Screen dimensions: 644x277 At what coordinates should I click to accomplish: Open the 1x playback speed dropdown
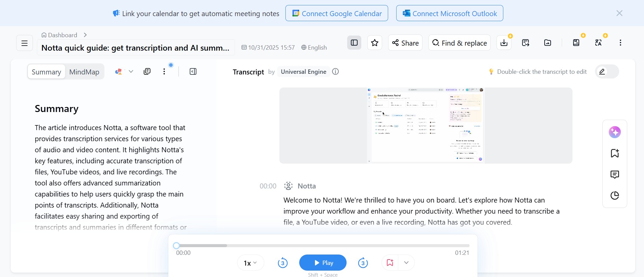click(250, 263)
